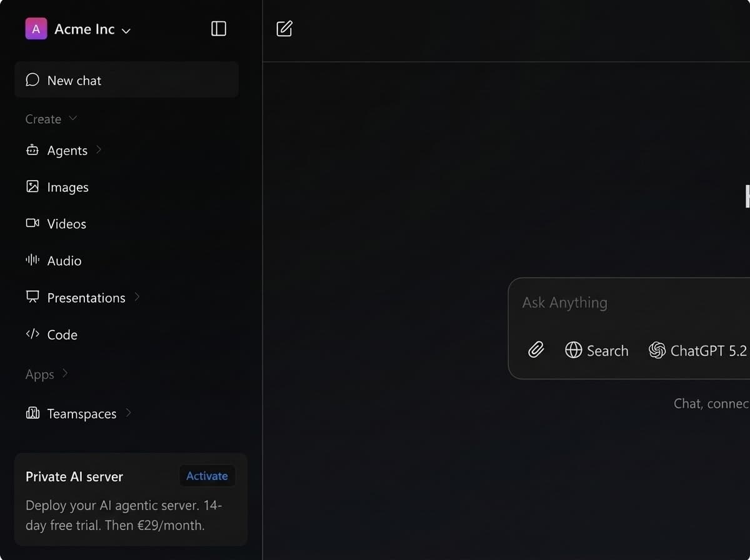The height and width of the screenshot is (560, 750).
Task: Activate the Private AI server trial
Action: click(207, 476)
